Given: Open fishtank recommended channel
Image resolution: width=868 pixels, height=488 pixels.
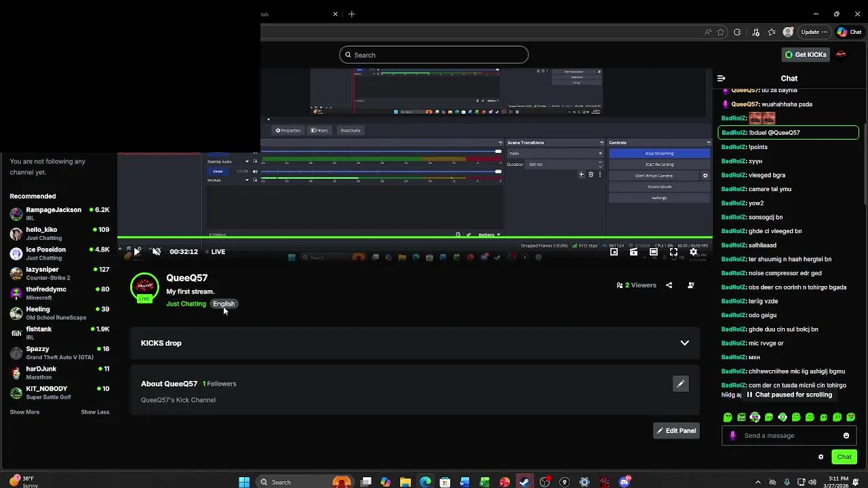Looking at the screenshot, I should point(60,333).
